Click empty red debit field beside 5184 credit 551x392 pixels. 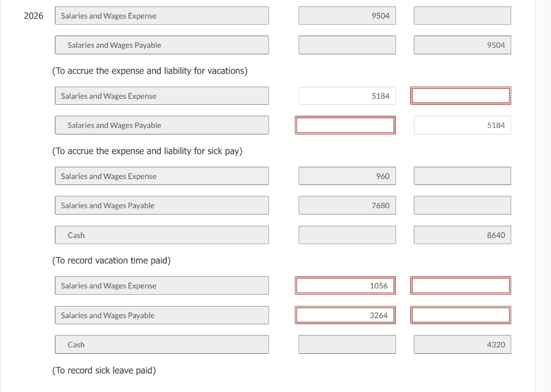click(345, 125)
